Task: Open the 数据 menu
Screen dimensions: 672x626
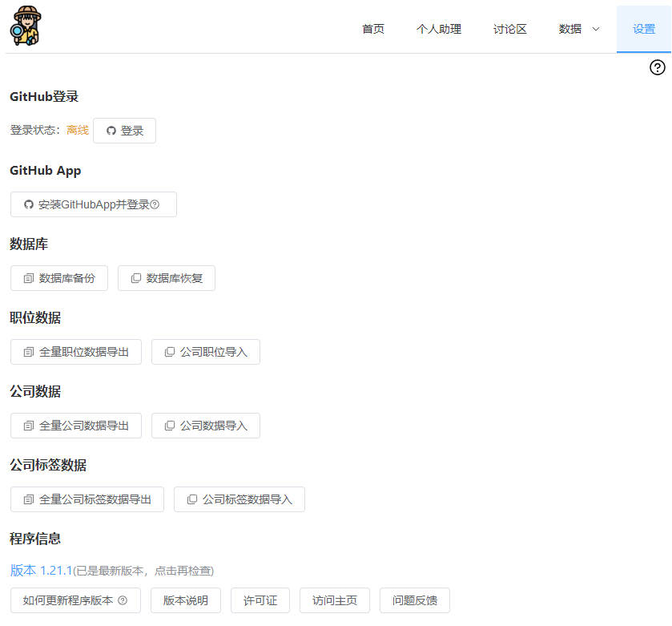Action: pos(578,29)
